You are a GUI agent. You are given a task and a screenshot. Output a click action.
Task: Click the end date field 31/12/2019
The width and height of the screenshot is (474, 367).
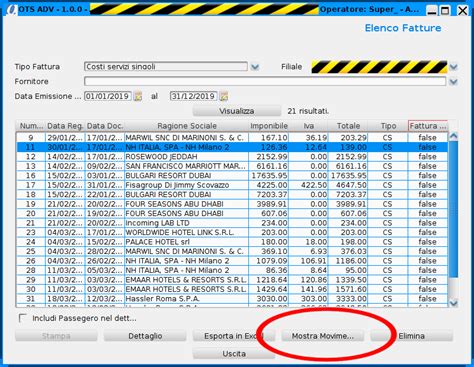click(194, 96)
